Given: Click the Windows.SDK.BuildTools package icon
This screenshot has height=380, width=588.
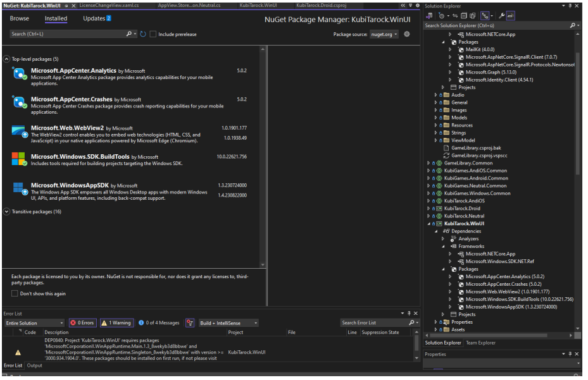Looking at the screenshot, I should (x=19, y=159).
